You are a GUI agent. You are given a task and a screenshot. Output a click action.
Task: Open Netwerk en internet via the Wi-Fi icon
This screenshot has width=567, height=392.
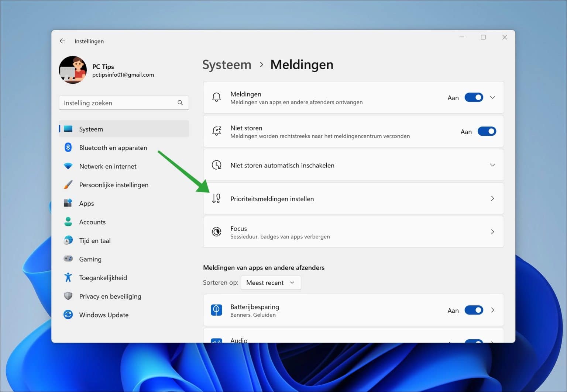coord(68,166)
